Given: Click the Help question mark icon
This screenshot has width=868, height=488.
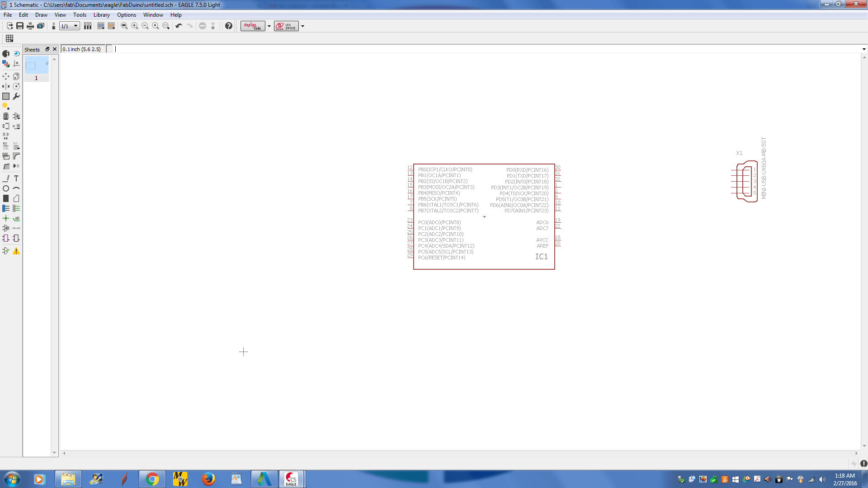Looking at the screenshot, I should [229, 26].
